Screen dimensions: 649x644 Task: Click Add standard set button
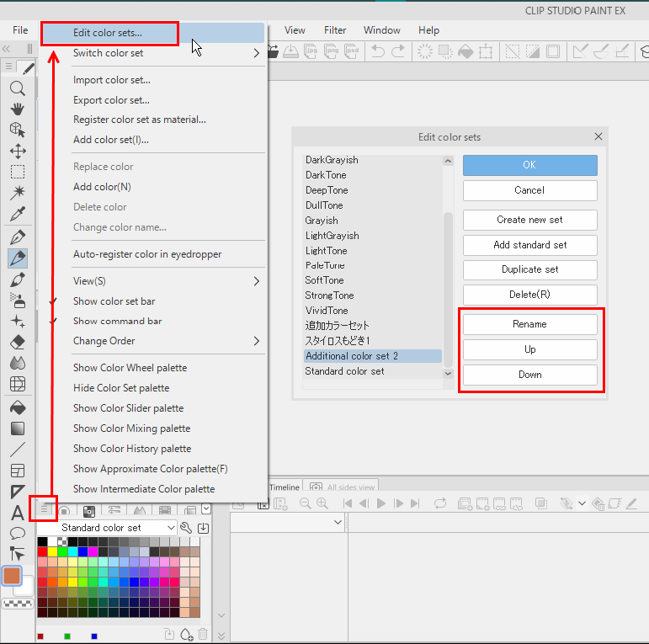click(529, 245)
